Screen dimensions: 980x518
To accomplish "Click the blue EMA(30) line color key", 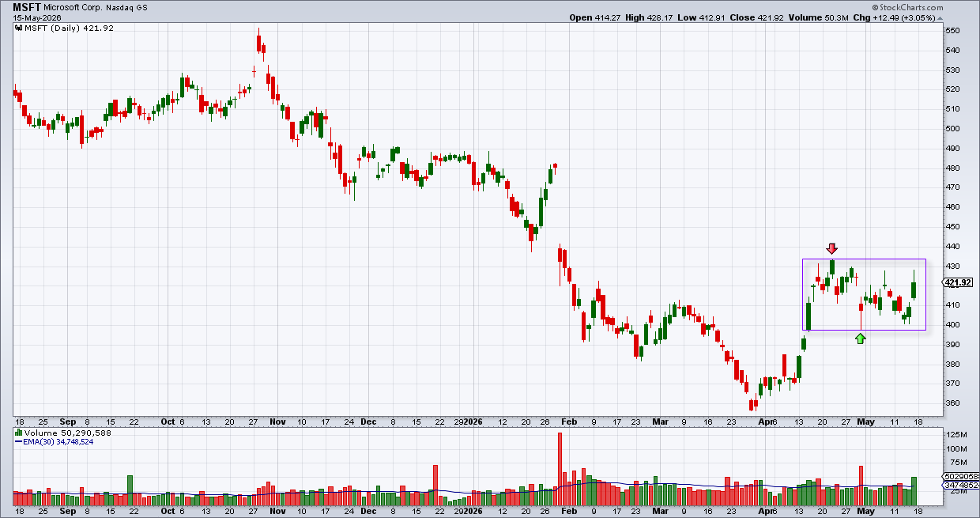I will click(18, 441).
